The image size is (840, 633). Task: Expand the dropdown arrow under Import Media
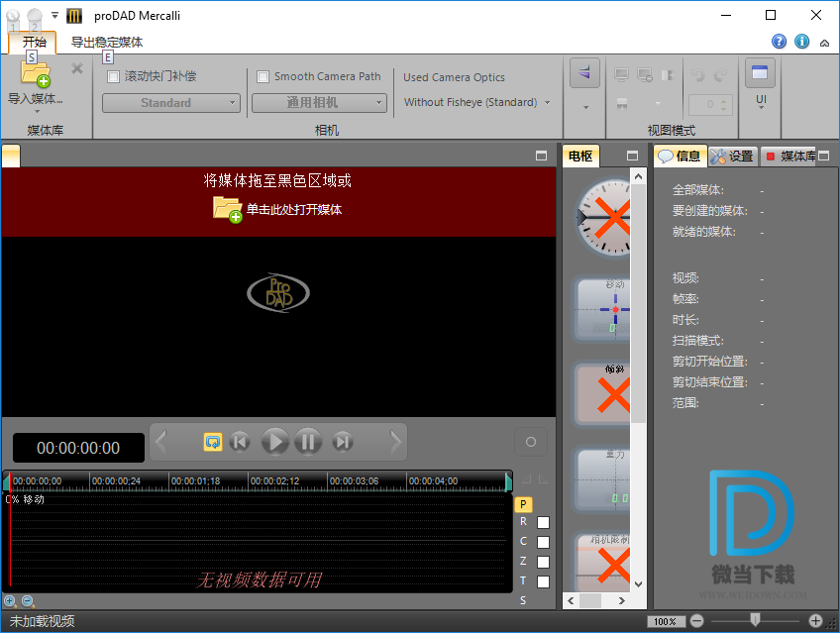pyautogui.click(x=37, y=111)
